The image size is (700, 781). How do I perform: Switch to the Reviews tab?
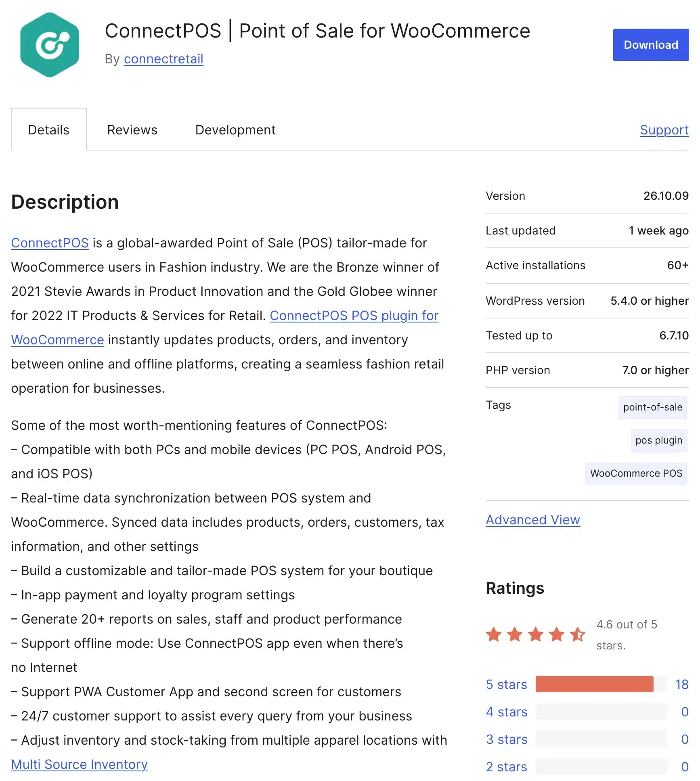point(132,130)
